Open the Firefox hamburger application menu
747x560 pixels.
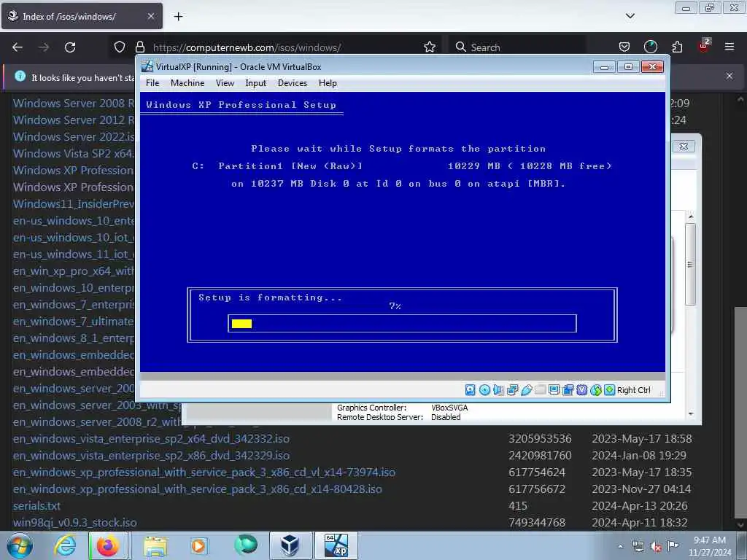pos(729,47)
